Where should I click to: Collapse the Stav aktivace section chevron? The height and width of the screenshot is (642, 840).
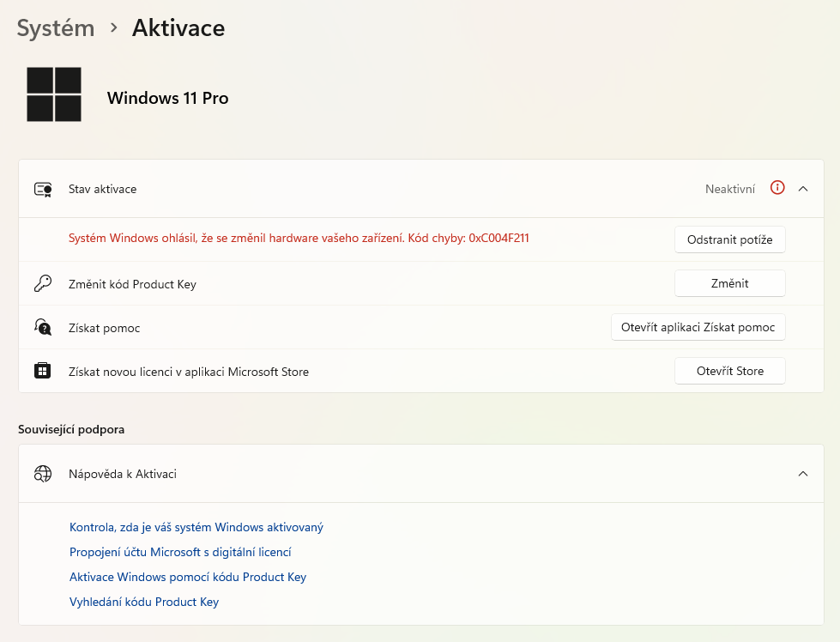coord(803,189)
